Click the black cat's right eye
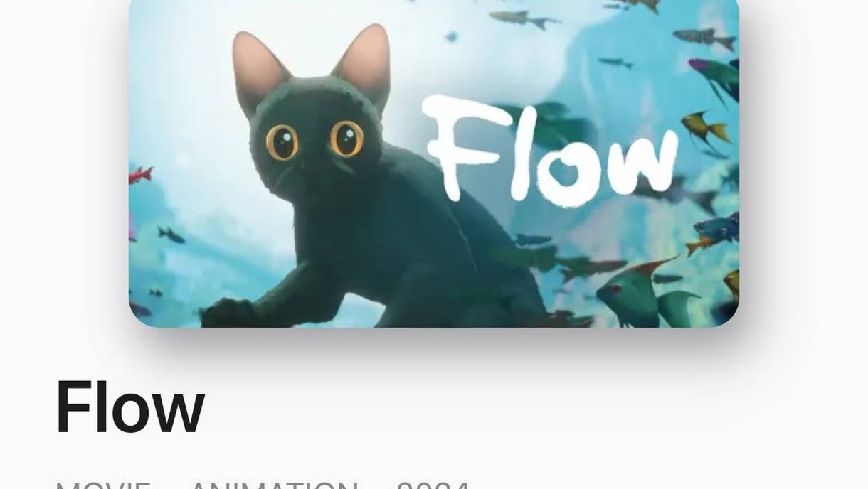The width and height of the screenshot is (868, 489). [x=346, y=138]
